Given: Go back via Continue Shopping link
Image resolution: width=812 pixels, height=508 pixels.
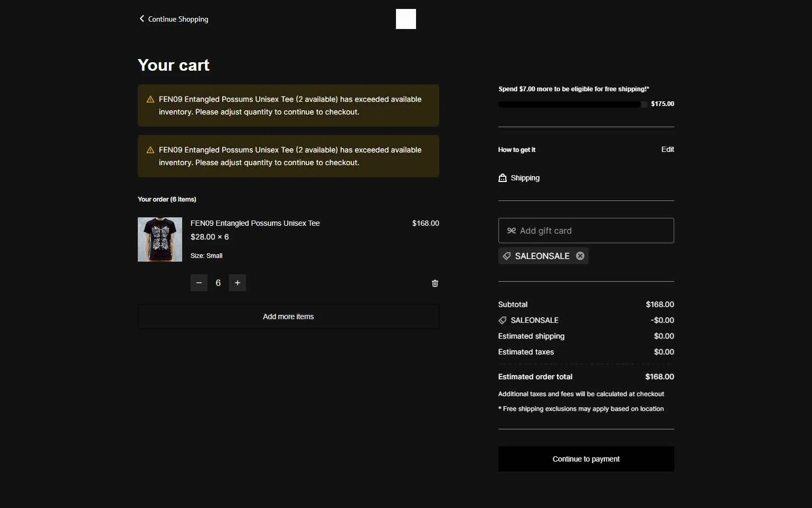Looking at the screenshot, I should pyautogui.click(x=178, y=19).
